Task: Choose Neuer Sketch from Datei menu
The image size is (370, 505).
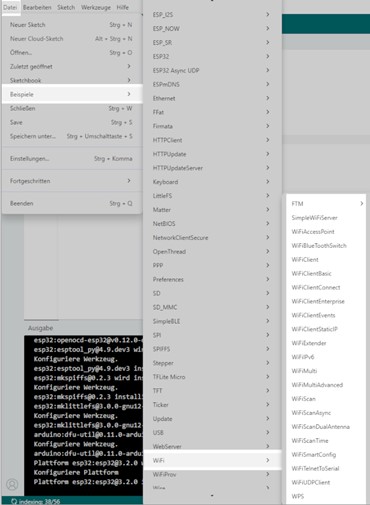Action: 72,25
